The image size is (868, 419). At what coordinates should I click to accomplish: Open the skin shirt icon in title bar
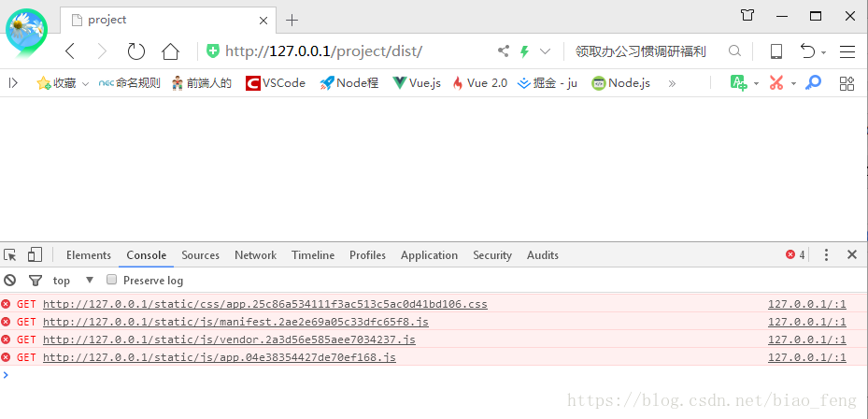tap(747, 16)
